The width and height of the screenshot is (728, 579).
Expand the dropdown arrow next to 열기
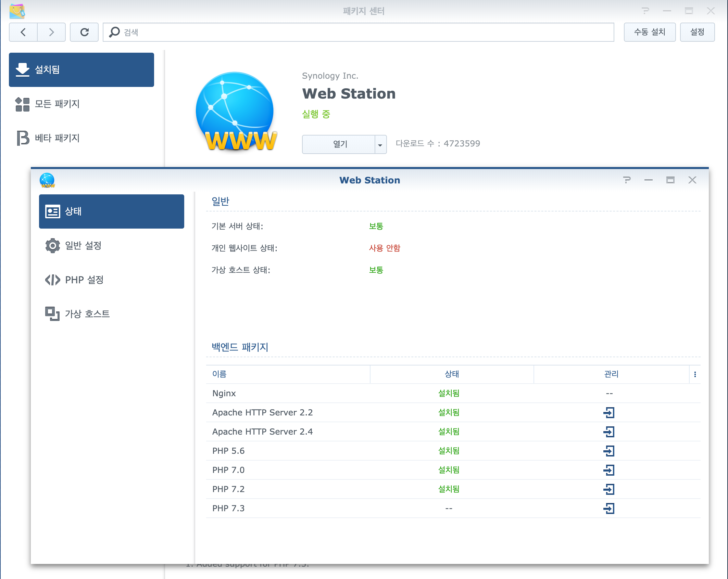click(x=380, y=145)
